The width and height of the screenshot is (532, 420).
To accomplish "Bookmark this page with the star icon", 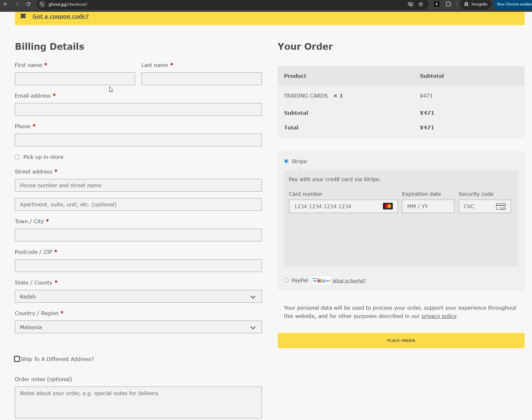I will [x=421, y=4].
